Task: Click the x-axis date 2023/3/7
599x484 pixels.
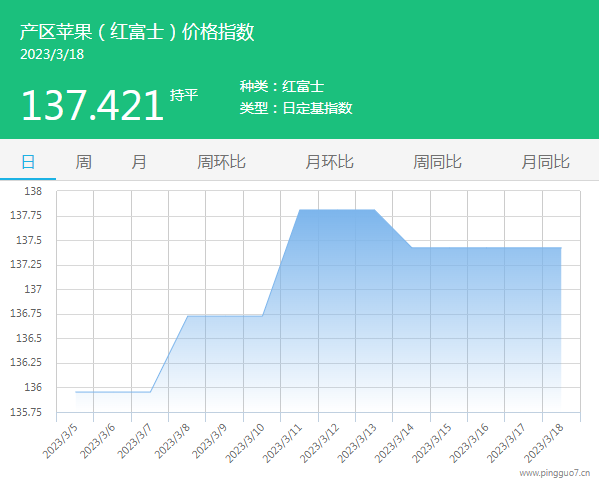Action: 134,440
